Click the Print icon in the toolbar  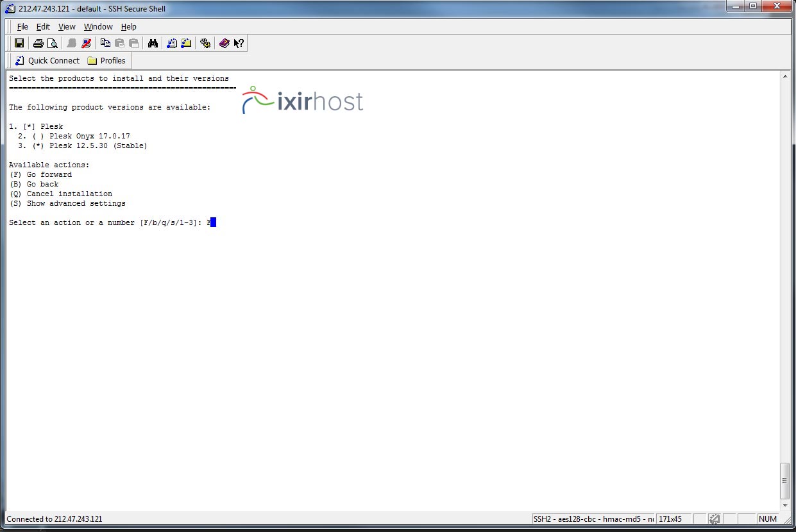tap(38, 44)
